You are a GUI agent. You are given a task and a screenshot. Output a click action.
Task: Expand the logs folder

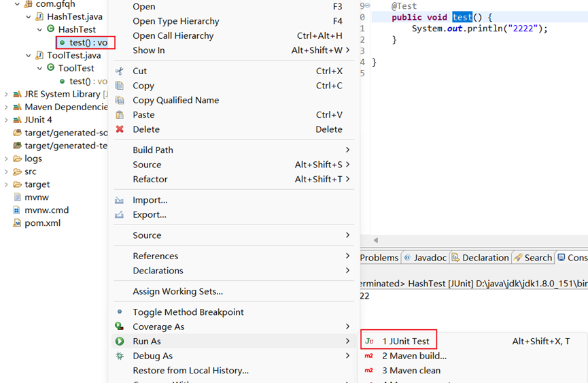click(x=6, y=159)
